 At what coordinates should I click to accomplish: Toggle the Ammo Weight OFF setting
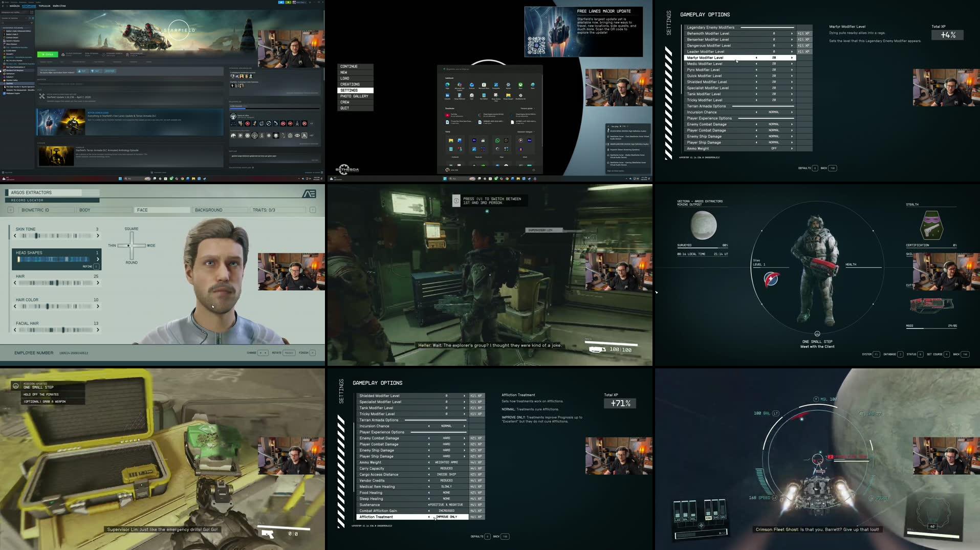click(x=774, y=148)
